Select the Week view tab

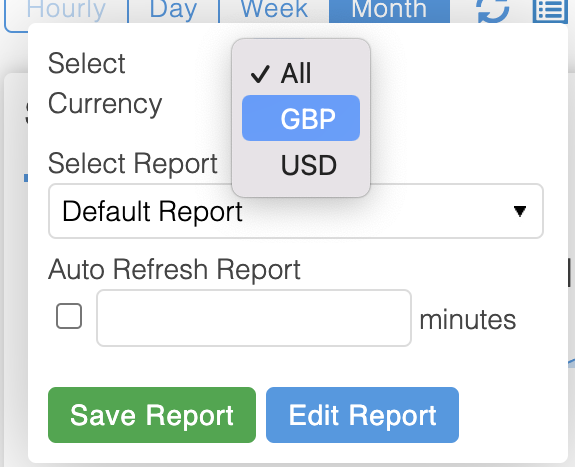pos(274,11)
